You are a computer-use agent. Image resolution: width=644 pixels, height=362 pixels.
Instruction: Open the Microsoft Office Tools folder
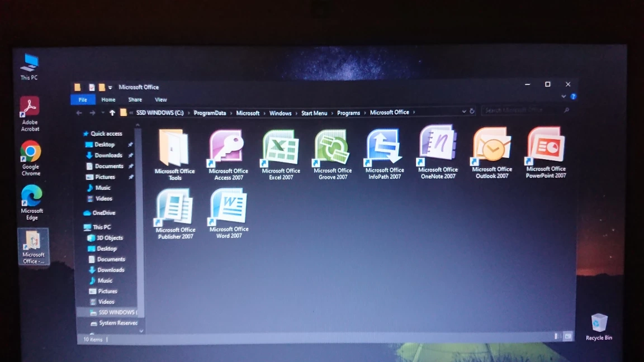pyautogui.click(x=174, y=149)
